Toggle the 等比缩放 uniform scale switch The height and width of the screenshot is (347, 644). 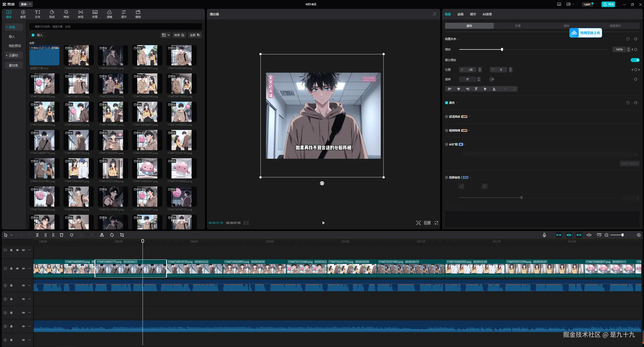[x=635, y=60]
